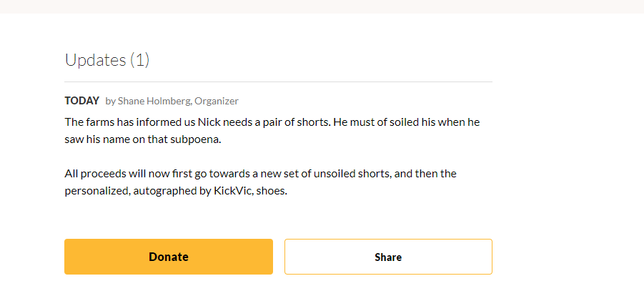Click the yellow Donate button

click(169, 257)
